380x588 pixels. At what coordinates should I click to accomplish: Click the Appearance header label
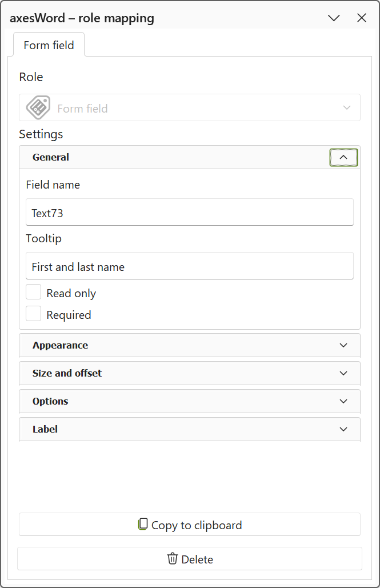61,345
